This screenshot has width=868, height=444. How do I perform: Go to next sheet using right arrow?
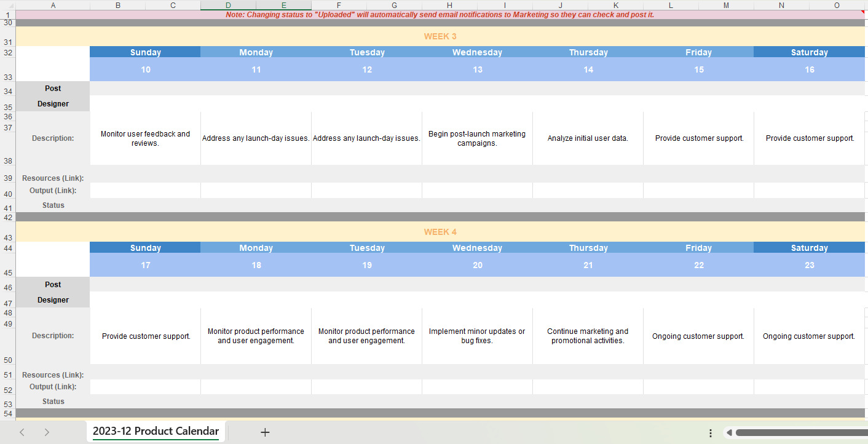47,432
